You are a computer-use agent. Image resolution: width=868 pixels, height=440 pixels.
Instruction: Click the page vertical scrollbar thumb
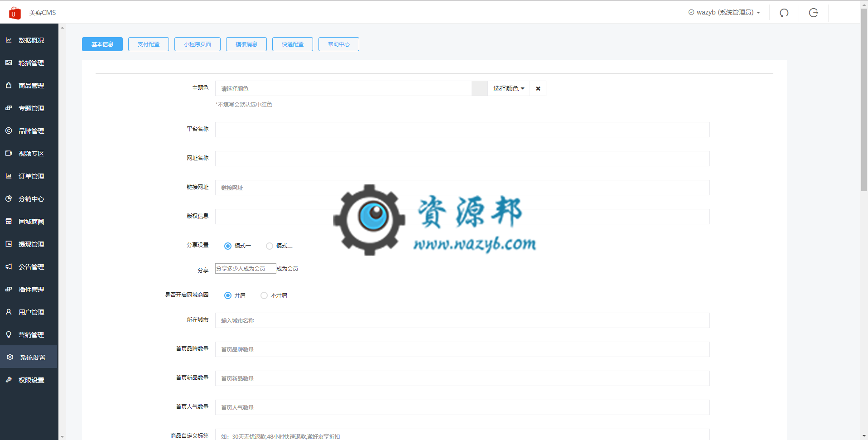tap(864, 100)
